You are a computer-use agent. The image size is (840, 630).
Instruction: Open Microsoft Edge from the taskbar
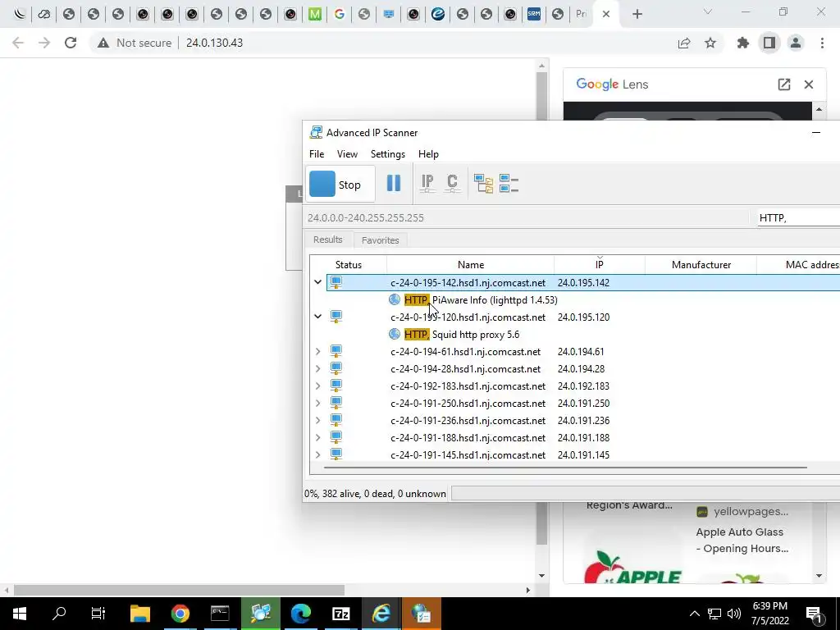(x=300, y=614)
